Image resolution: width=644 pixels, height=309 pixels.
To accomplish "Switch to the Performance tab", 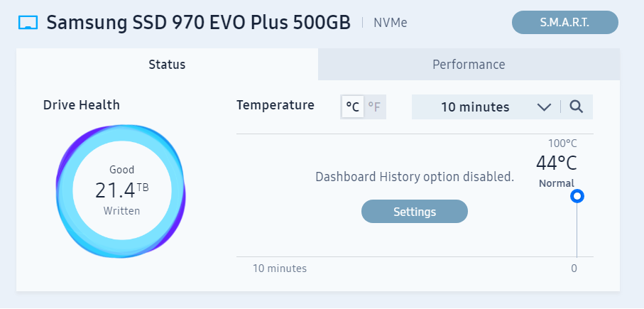I will [469, 65].
